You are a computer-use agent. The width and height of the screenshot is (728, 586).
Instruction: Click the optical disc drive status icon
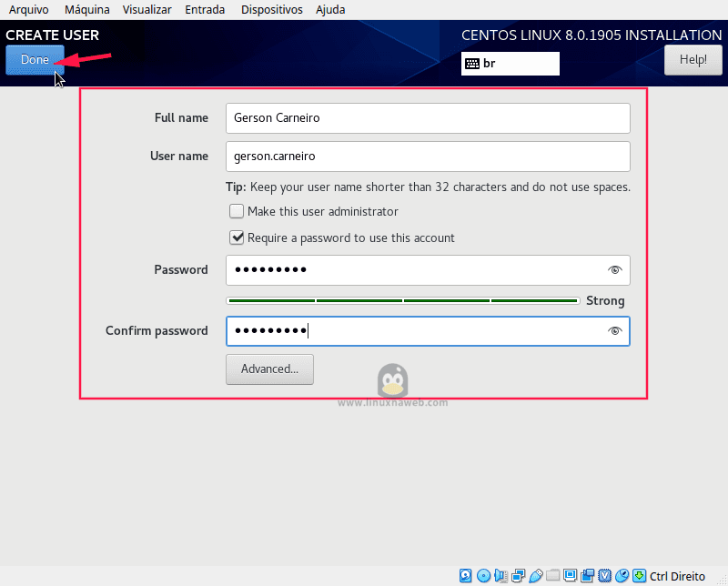click(483, 576)
